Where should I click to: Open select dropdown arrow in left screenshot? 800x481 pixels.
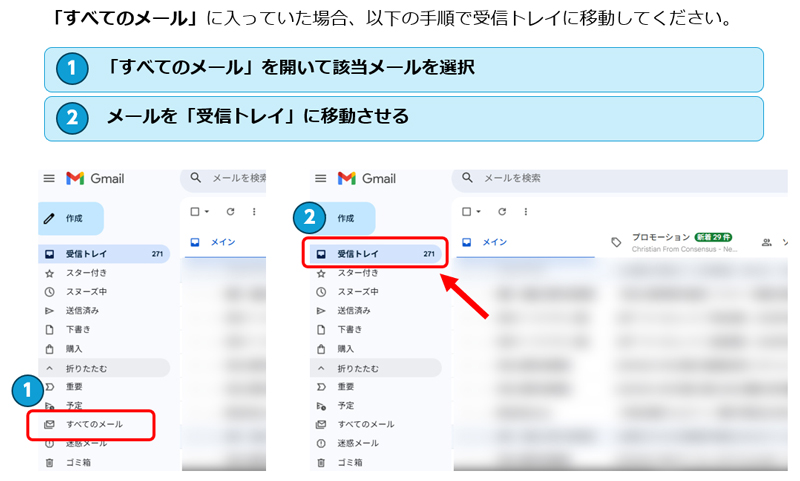tap(207, 212)
